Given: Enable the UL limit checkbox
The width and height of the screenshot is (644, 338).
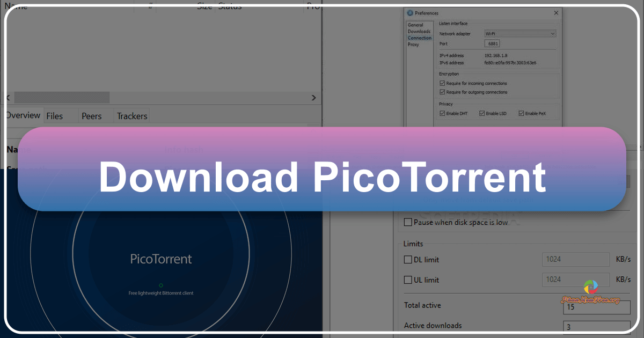Looking at the screenshot, I should coord(408,280).
